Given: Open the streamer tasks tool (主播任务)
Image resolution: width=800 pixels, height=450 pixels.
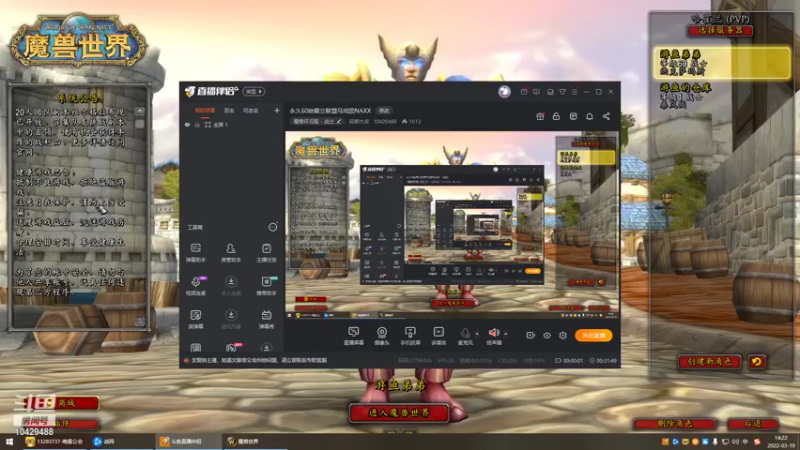Looking at the screenshot, I should coord(266,252).
